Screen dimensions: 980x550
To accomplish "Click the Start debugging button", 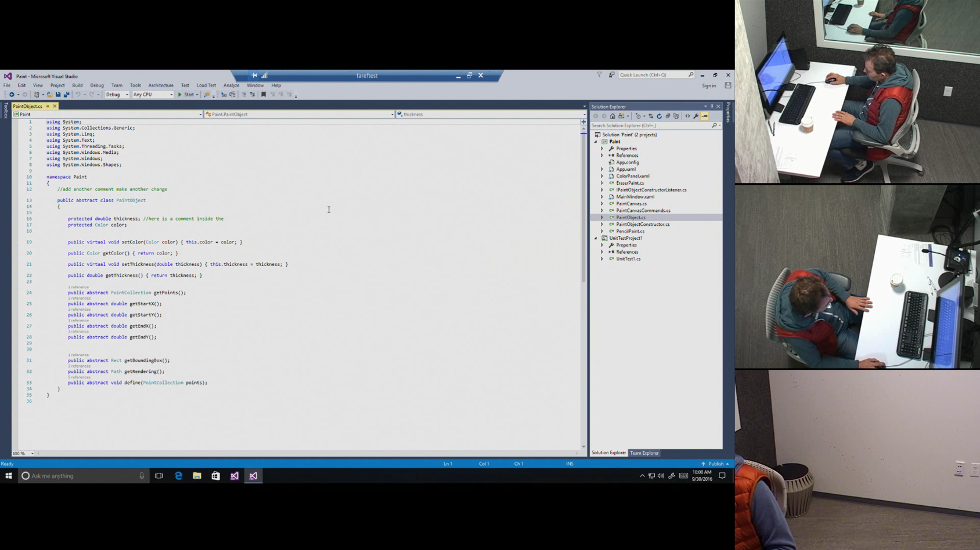I will point(186,95).
